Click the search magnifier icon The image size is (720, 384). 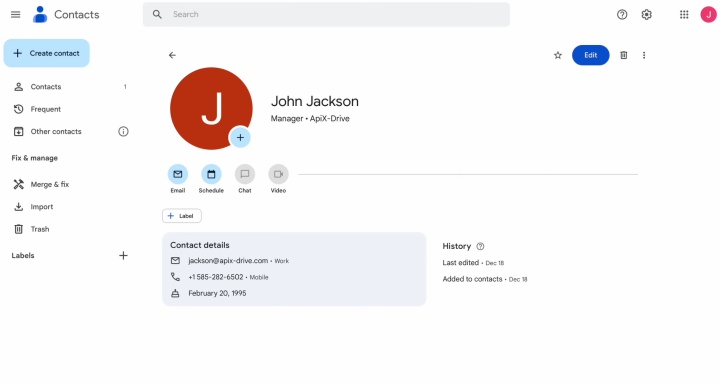point(157,14)
